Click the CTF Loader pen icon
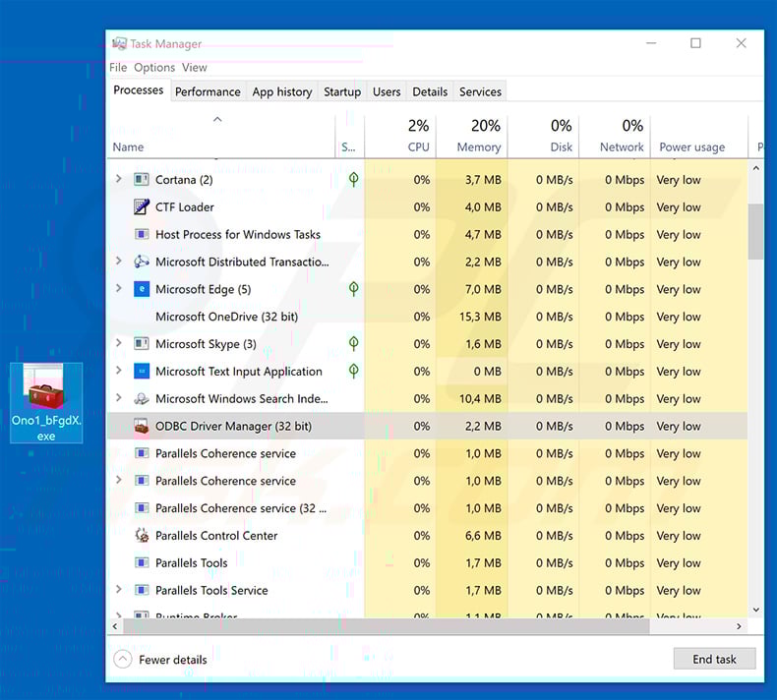This screenshot has height=700, width=777. [x=142, y=206]
